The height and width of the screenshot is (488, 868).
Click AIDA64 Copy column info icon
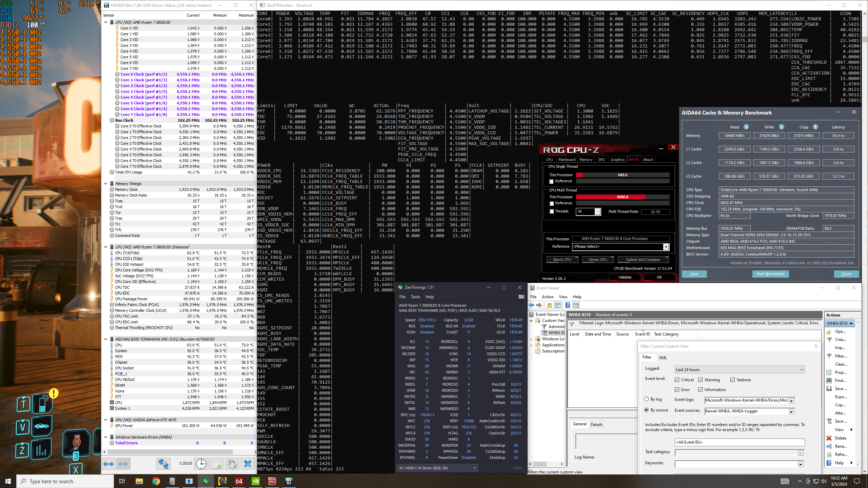click(x=815, y=127)
